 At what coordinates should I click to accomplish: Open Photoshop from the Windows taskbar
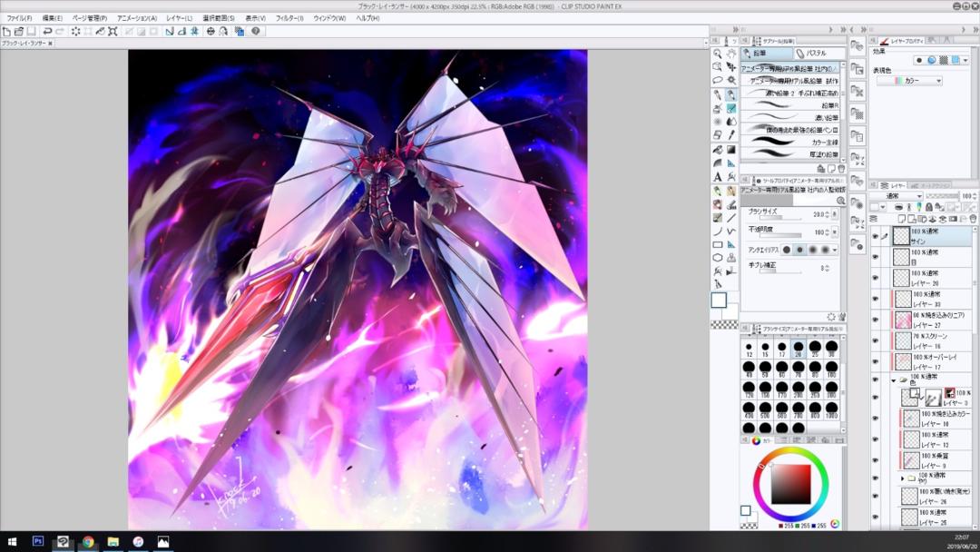point(38,541)
